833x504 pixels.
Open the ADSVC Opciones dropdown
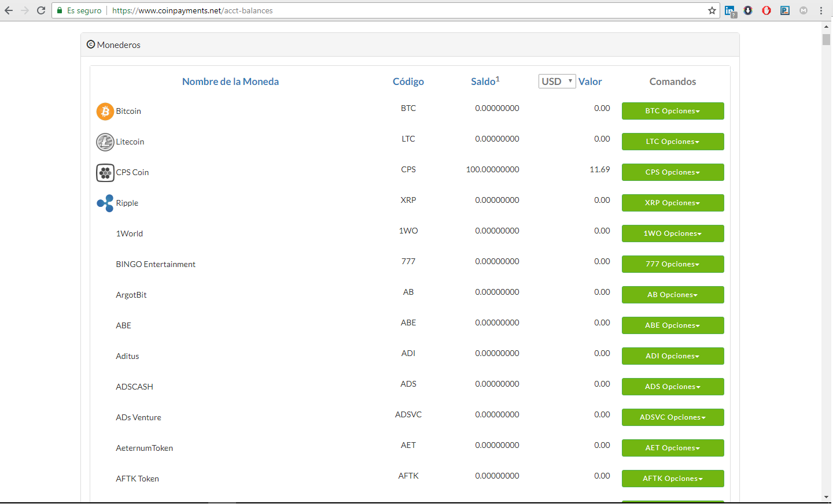pos(673,417)
